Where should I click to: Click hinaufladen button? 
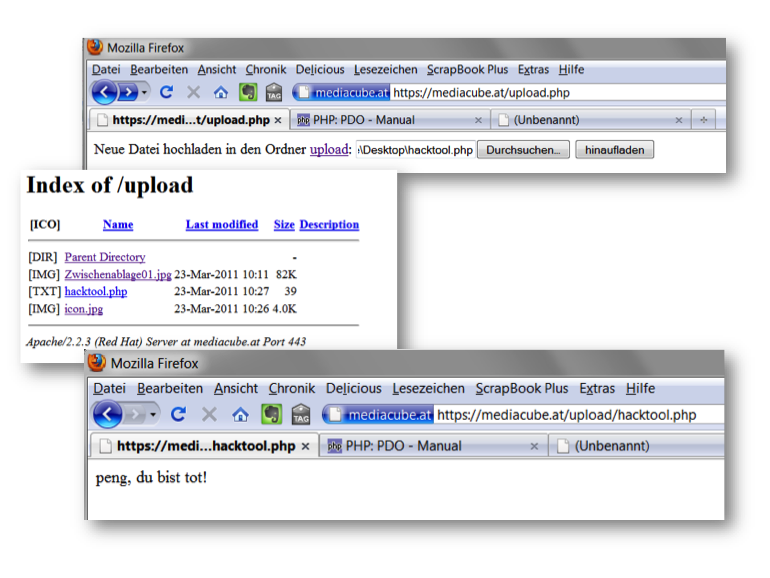coord(614,150)
